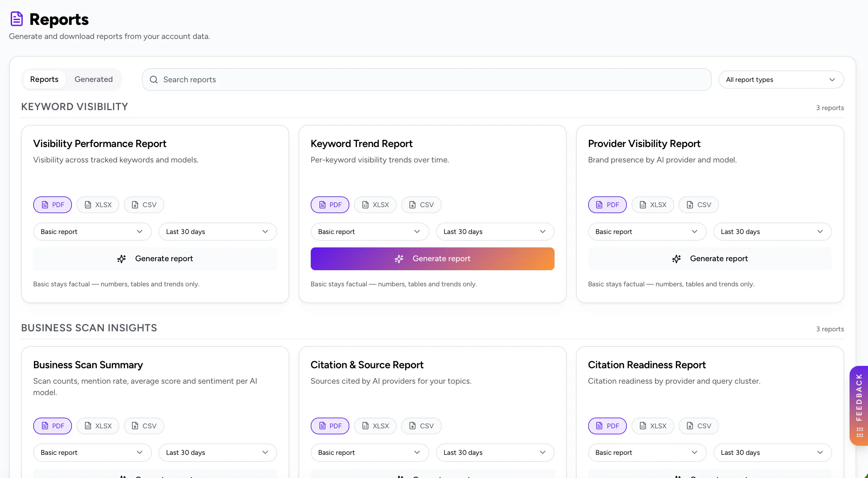Click the Reports page heading

click(59, 19)
